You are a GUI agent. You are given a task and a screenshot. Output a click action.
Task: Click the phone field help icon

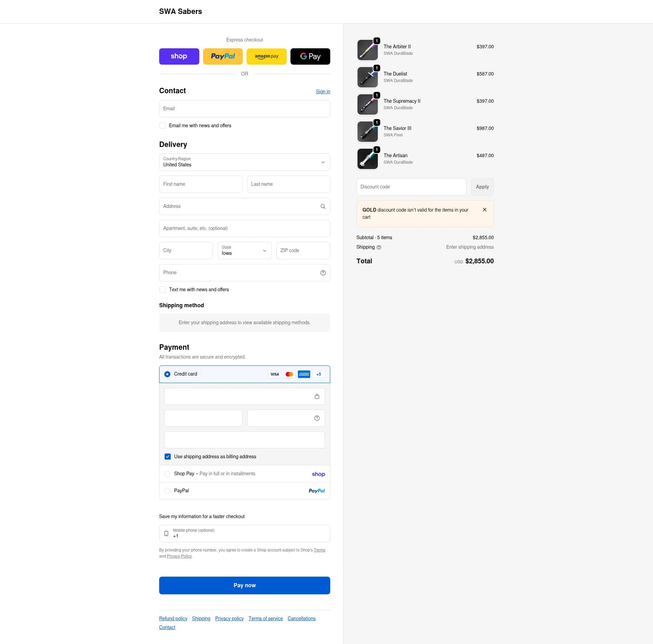pos(322,273)
